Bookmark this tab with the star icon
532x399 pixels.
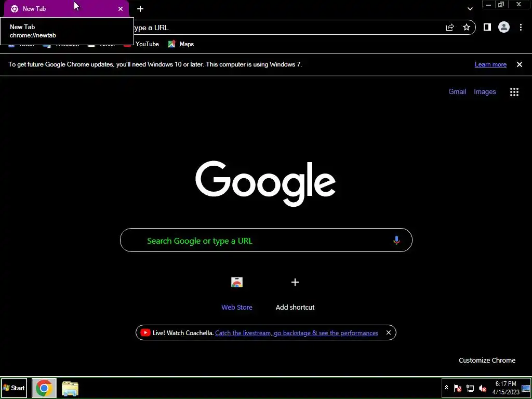click(467, 28)
